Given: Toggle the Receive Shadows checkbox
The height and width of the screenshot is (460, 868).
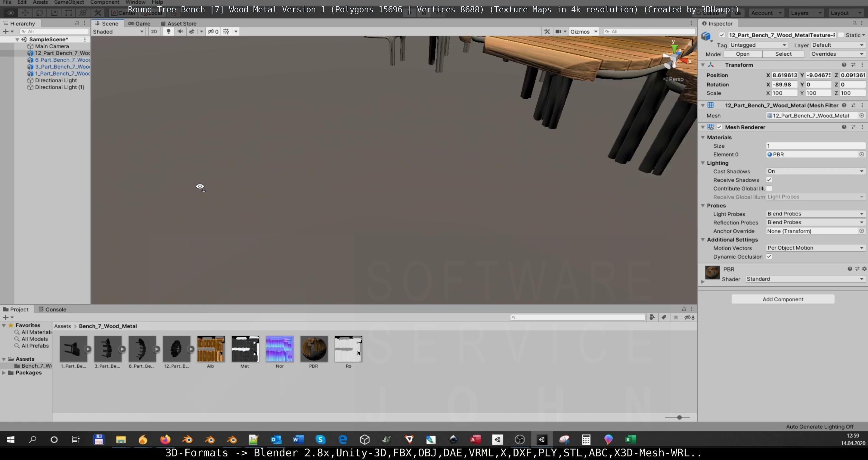Looking at the screenshot, I should [769, 180].
